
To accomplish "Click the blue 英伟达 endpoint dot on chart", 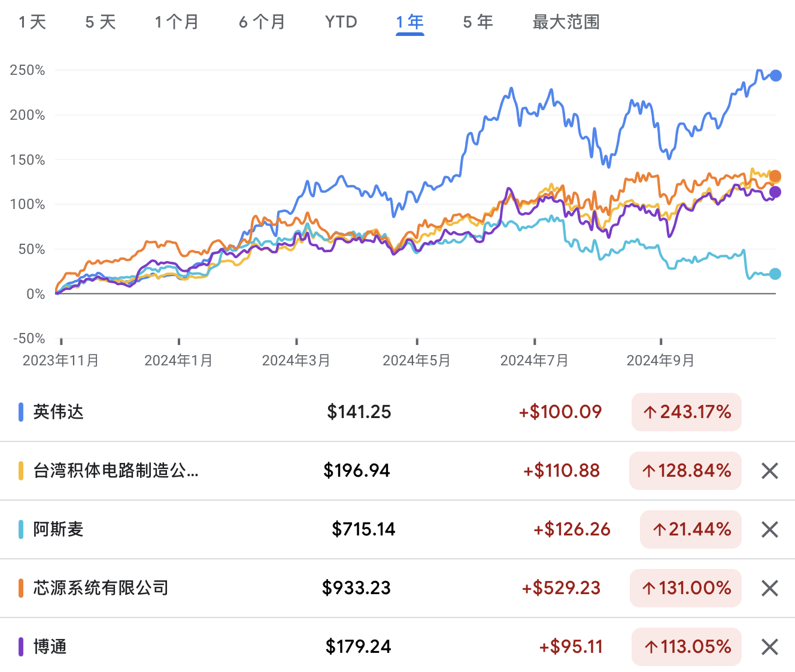I will tap(775, 75).
